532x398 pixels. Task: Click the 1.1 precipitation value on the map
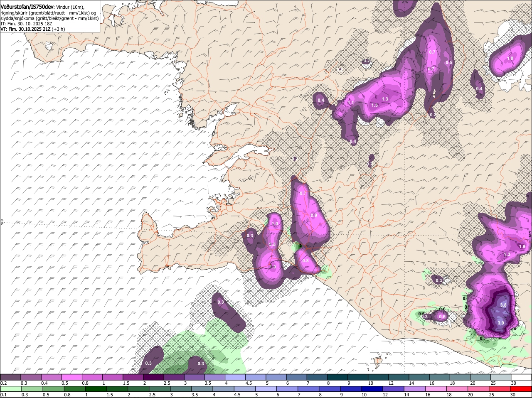coord(351,103)
